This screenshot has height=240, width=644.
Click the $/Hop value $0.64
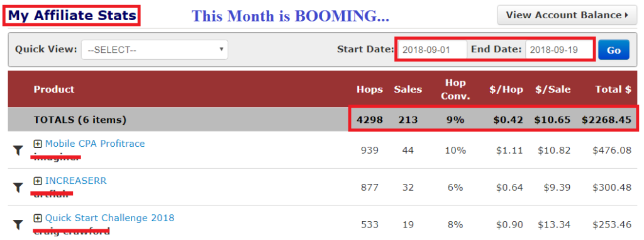coord(509,187)
